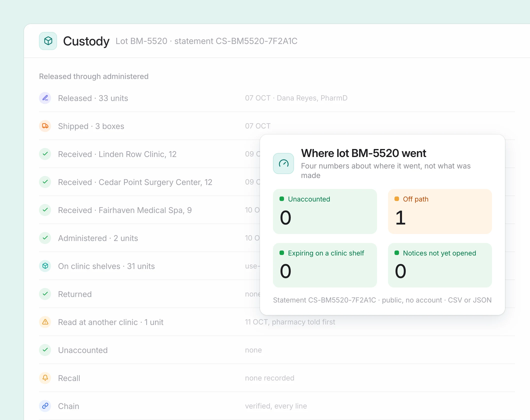Open the Off path tile showing 1
Viewport: 530px width, 420px height.
[x=440, y=211]
